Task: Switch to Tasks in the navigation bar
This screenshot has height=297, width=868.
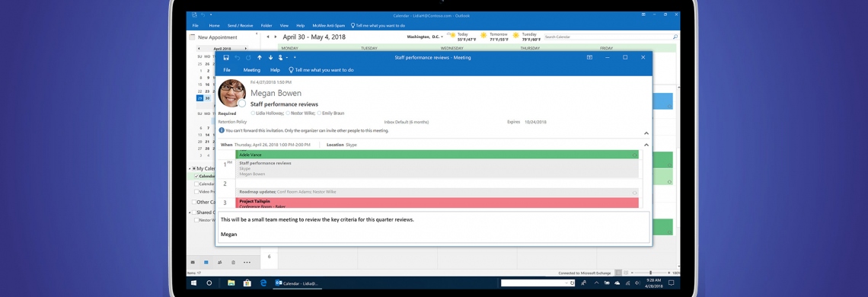Action: [233, 262]
